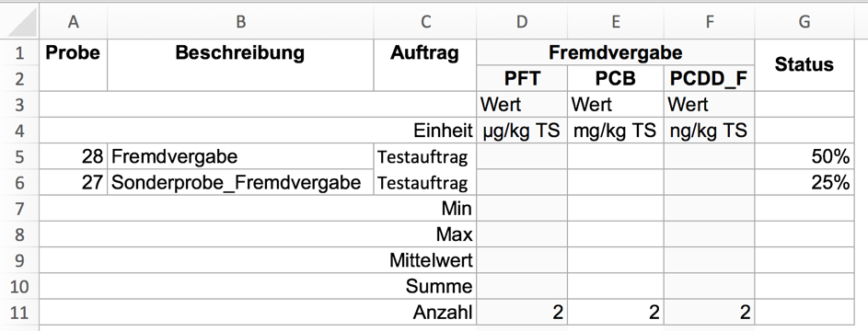The height and width of the screenshot is (331, 868).
Task: Click cell with 25% status
Action: [x=804, y=182]
